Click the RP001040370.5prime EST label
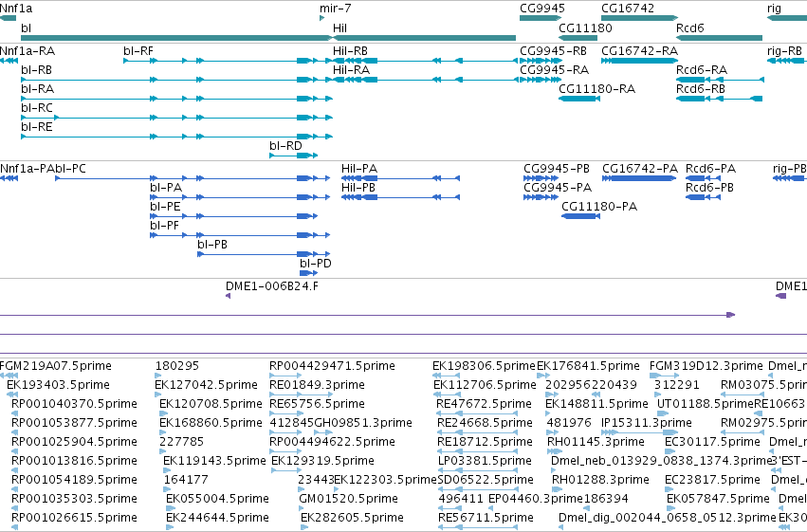This screenshot has width=807, height=532. (x=74, y=404)
